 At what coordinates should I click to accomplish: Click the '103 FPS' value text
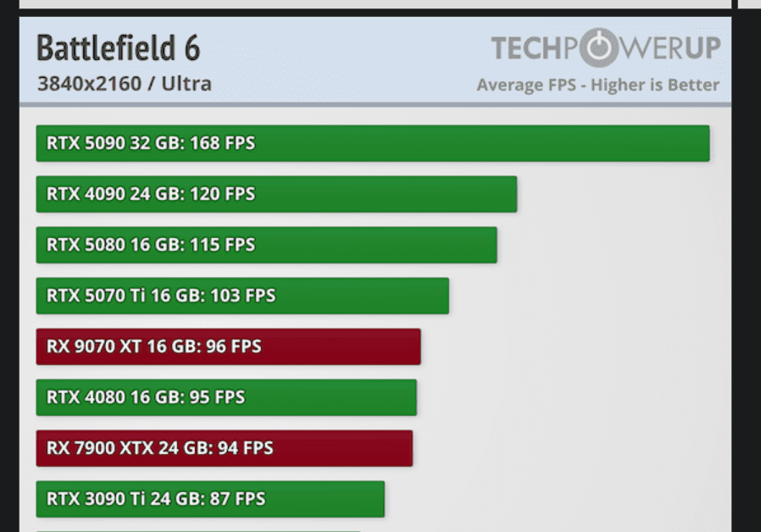point(244,296)
